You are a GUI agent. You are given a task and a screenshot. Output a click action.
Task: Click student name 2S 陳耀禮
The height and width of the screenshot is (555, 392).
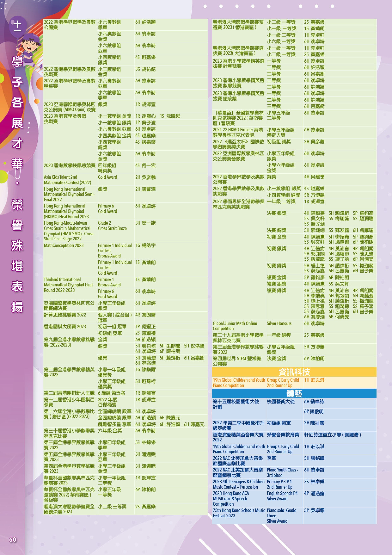tap(145, 333)
